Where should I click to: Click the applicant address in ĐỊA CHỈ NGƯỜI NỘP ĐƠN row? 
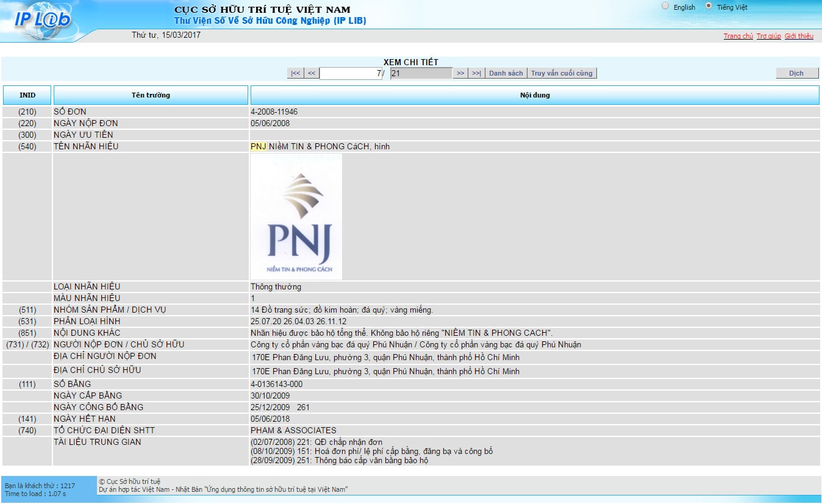pyautogui.click(x=386, y=357)
